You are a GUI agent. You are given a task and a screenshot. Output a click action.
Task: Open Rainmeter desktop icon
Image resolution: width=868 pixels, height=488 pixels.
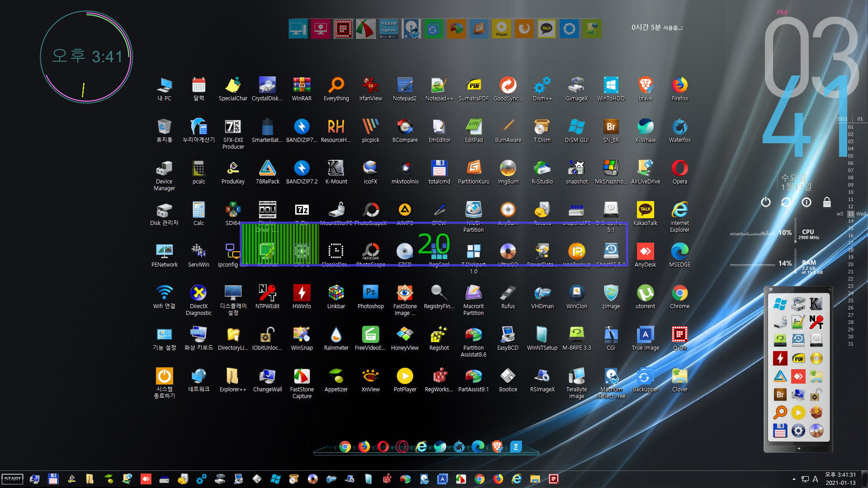(x=336, y=338)
